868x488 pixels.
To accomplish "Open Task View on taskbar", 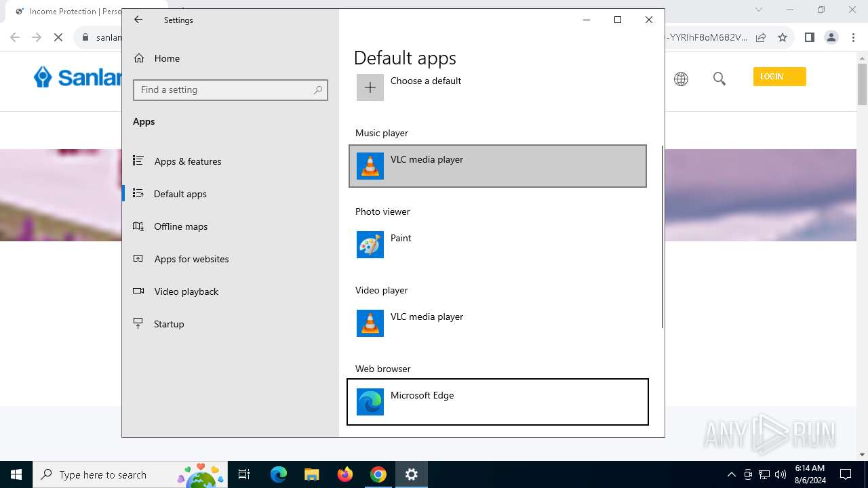I will [245, 474].
